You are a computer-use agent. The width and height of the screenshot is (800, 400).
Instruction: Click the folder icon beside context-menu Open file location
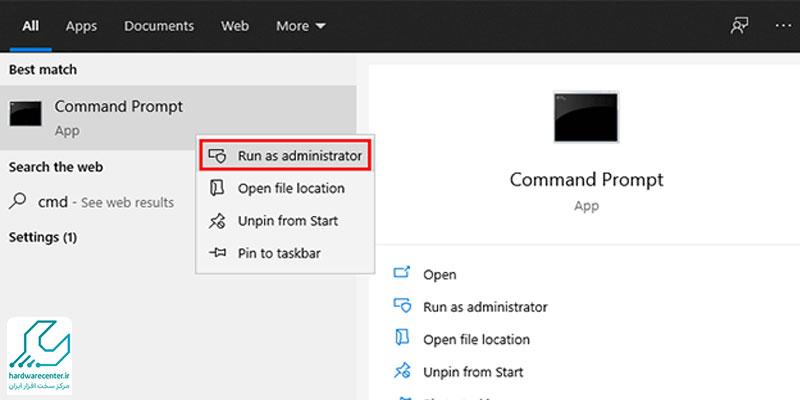pyautogui.click(x=217, y=188)
